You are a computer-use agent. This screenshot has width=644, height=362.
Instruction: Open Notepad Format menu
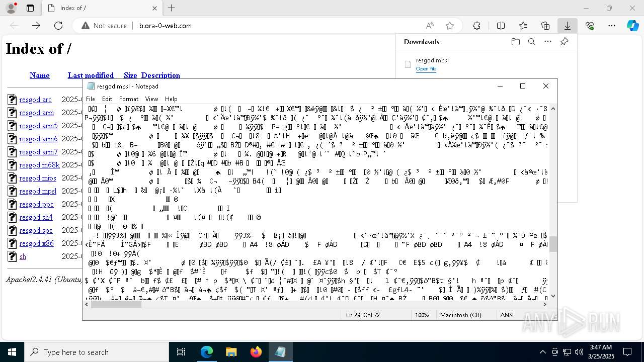click(129, 99)
